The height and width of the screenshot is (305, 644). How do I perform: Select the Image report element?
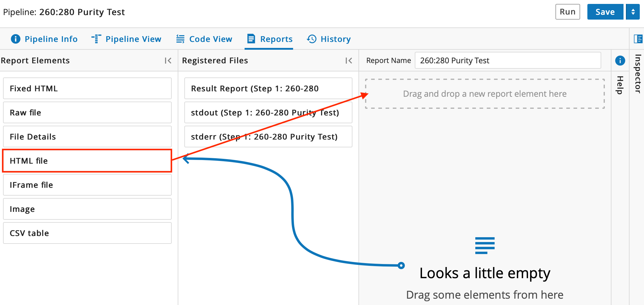(87, 209)
